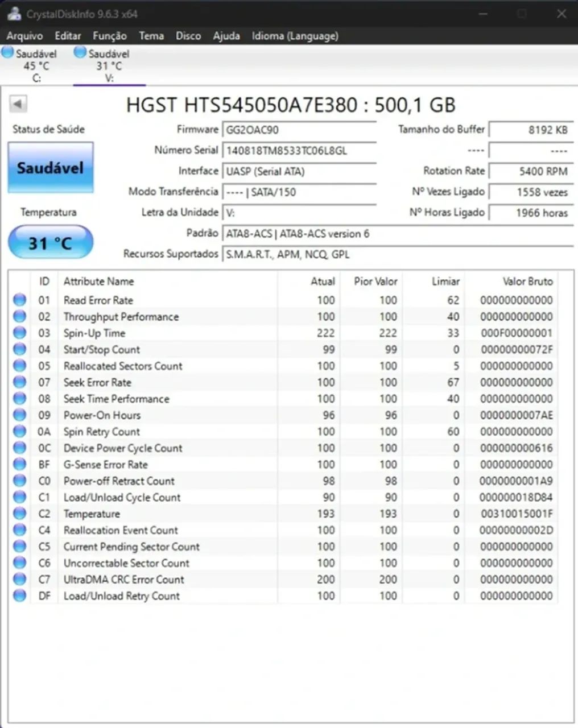Click raw value 00310015001F

click(517, 514)
